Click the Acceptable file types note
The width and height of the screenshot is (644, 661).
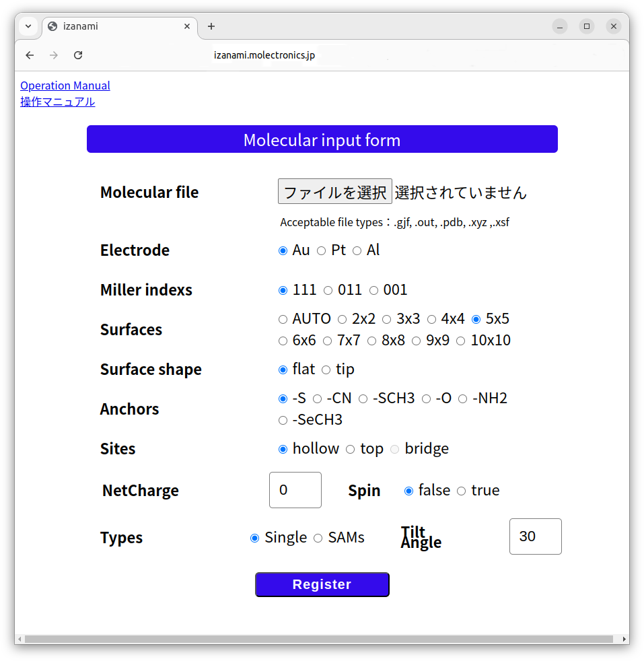coord(394,222)
